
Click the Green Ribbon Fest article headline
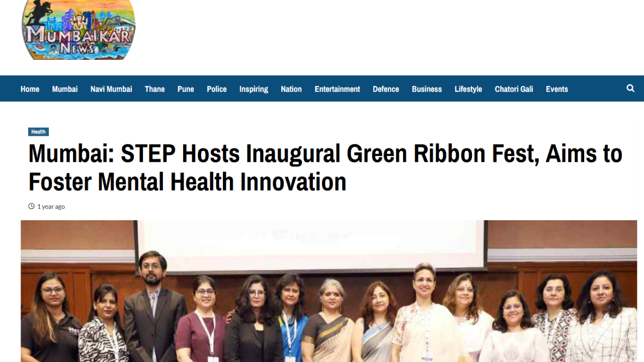point(325,167)
